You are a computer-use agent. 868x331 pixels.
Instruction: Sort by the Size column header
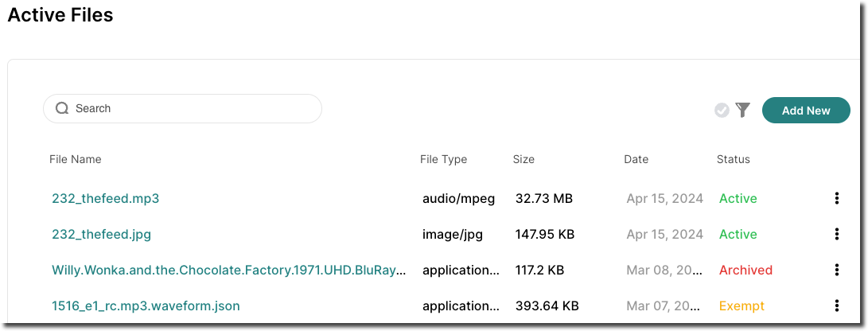coord(524,159)
